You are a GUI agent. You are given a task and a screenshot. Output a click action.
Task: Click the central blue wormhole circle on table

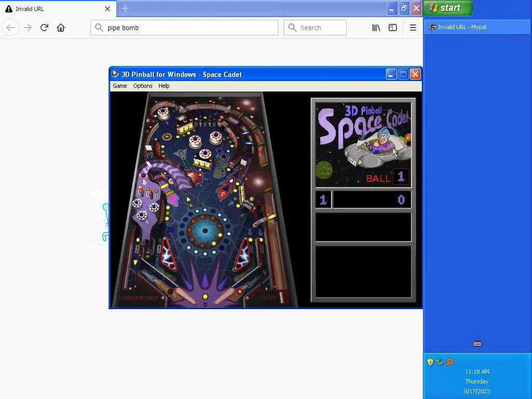coord(205,231)
